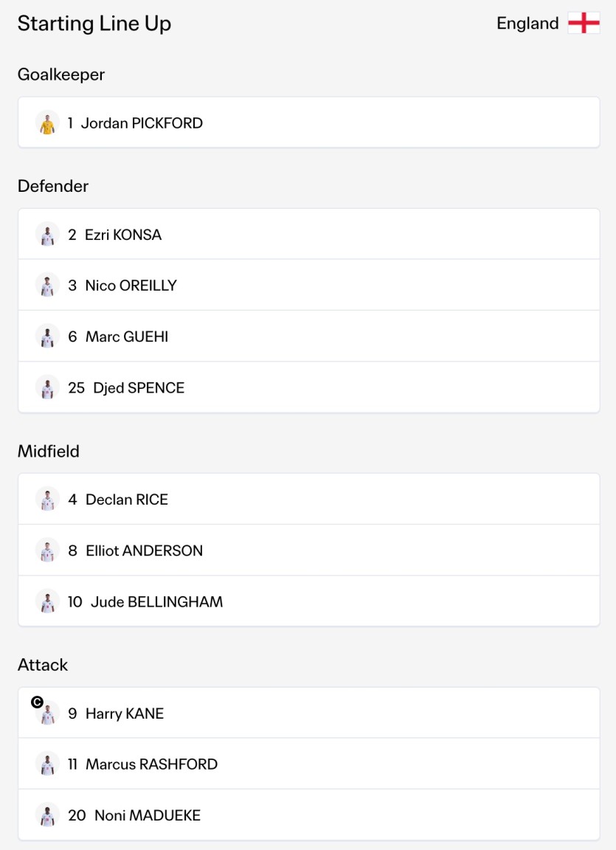
Task: Click Jordan Pickford's yellow kit avatar
Action: [x=48, y=122]
